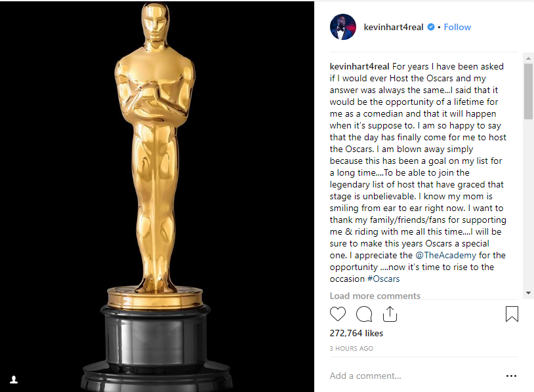Click the verified badge next to kevinhart4real
This screenshot has width=534, height=392.
(430, 27)
